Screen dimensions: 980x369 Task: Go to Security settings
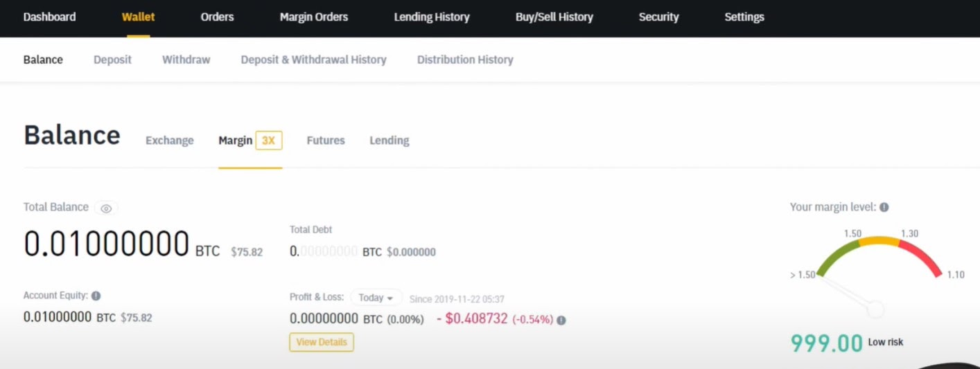point(658,17)
